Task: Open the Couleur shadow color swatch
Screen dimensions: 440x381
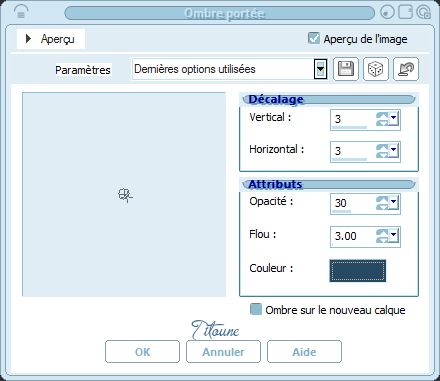Action: tap(358, 271)
